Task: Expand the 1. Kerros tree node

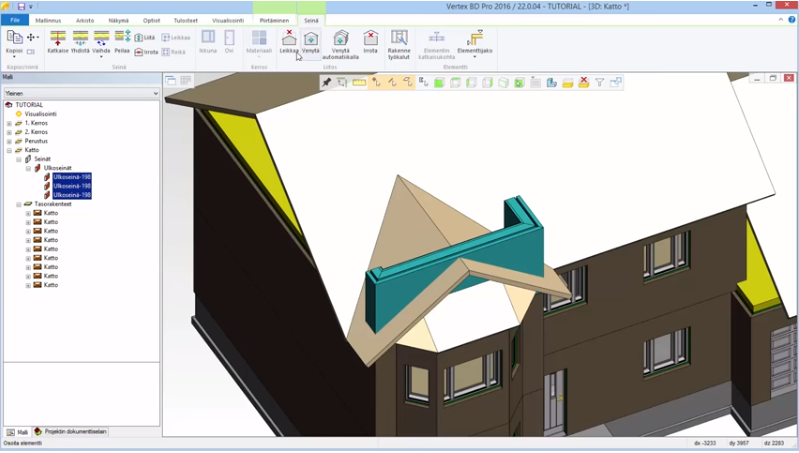Action: pos(9,124)
